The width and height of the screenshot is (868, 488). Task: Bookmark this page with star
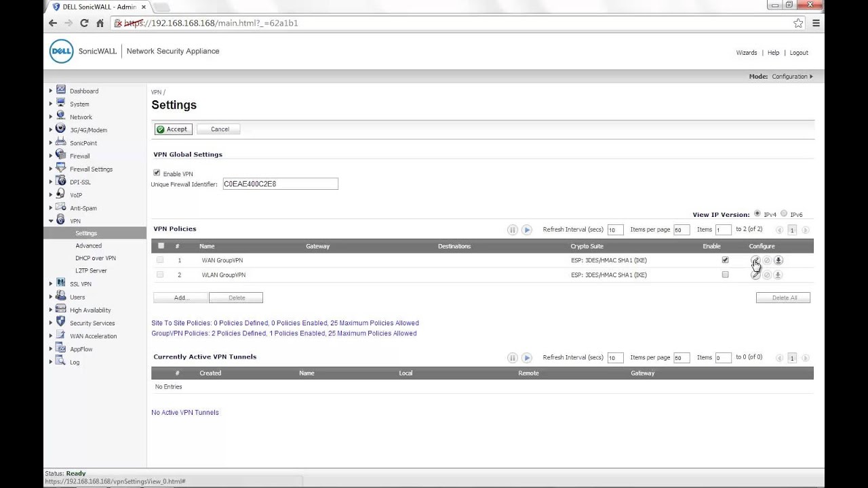point(798,23)
